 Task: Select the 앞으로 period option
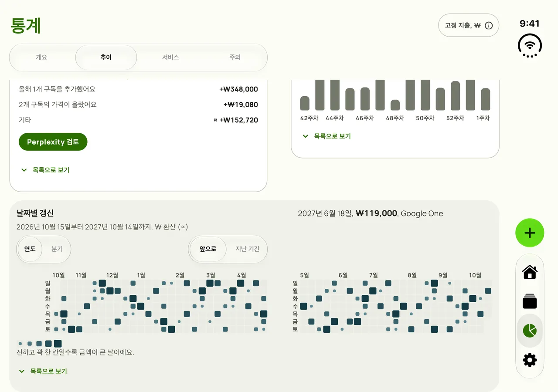(x=208, y=249)
